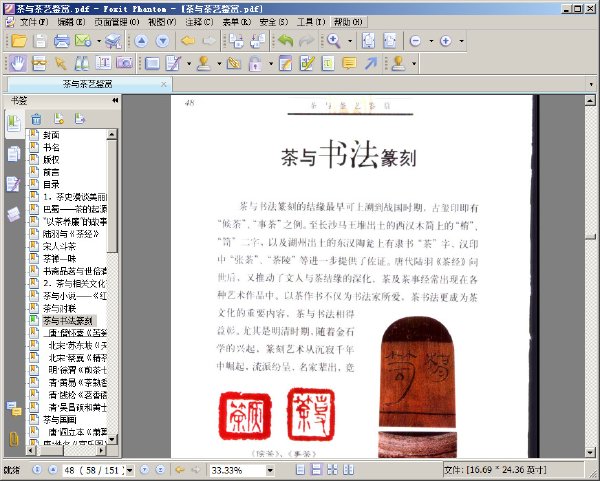Click the Fit Width icon
The width and height of the screenshot is (600, 481).
[390, 41]
